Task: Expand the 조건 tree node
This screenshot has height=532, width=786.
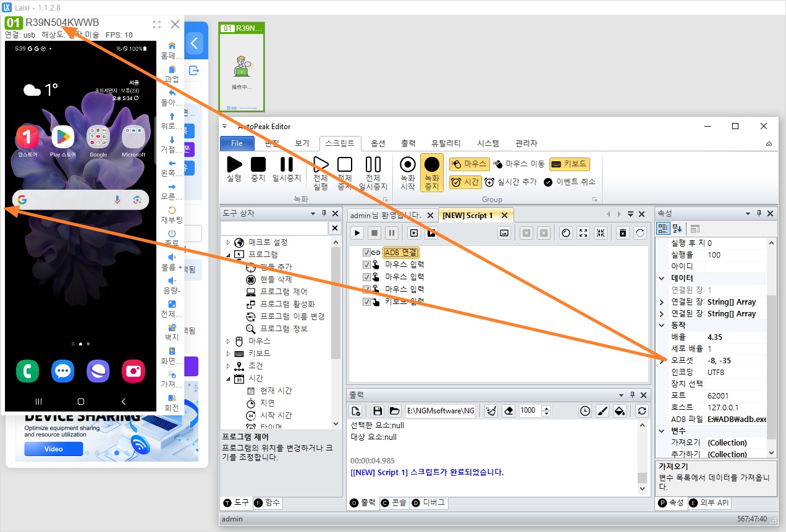Action: (227, 366)
